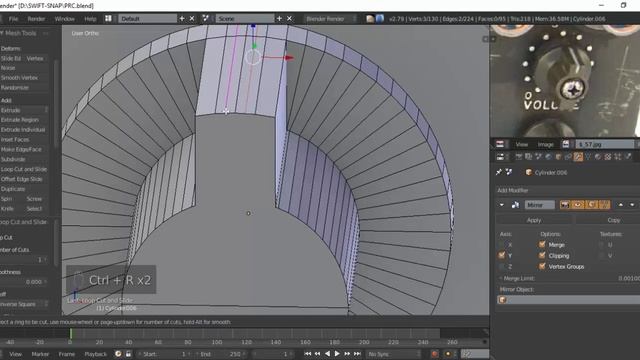Jump to the last frame

pyautogui.click(x=357, y=354)
